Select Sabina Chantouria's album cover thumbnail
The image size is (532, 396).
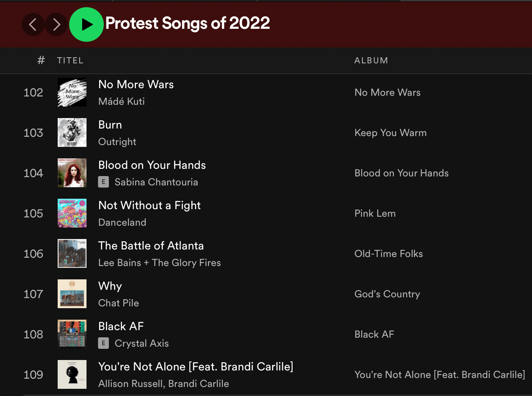72,173
